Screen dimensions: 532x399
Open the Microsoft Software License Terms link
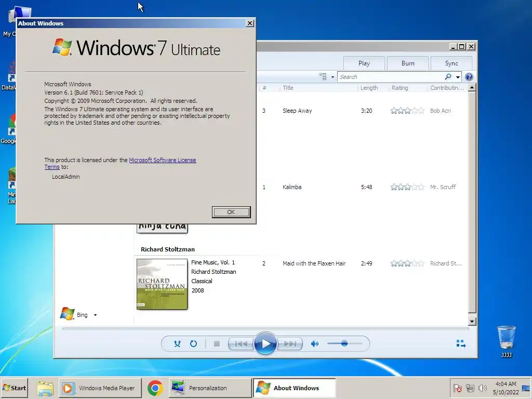click(162, 160)
